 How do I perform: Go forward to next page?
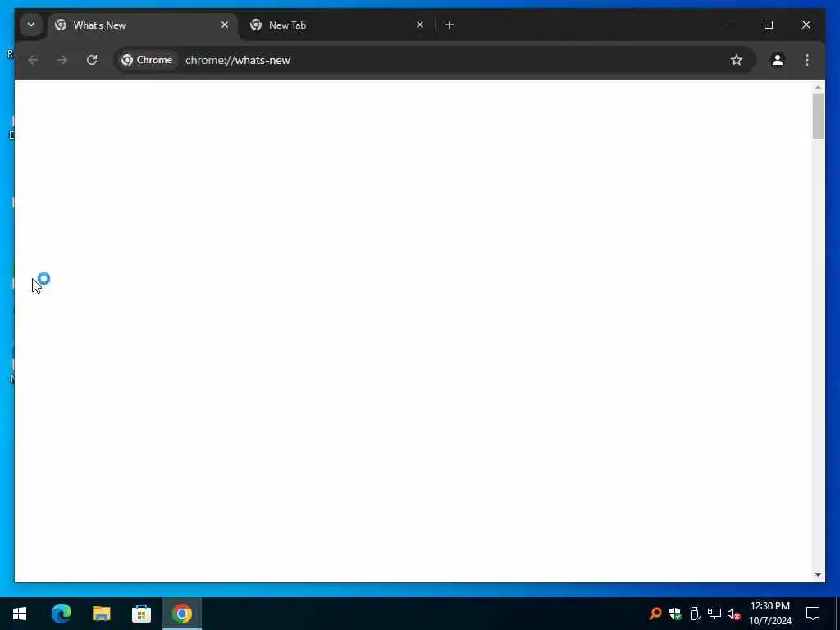(62, 60)
